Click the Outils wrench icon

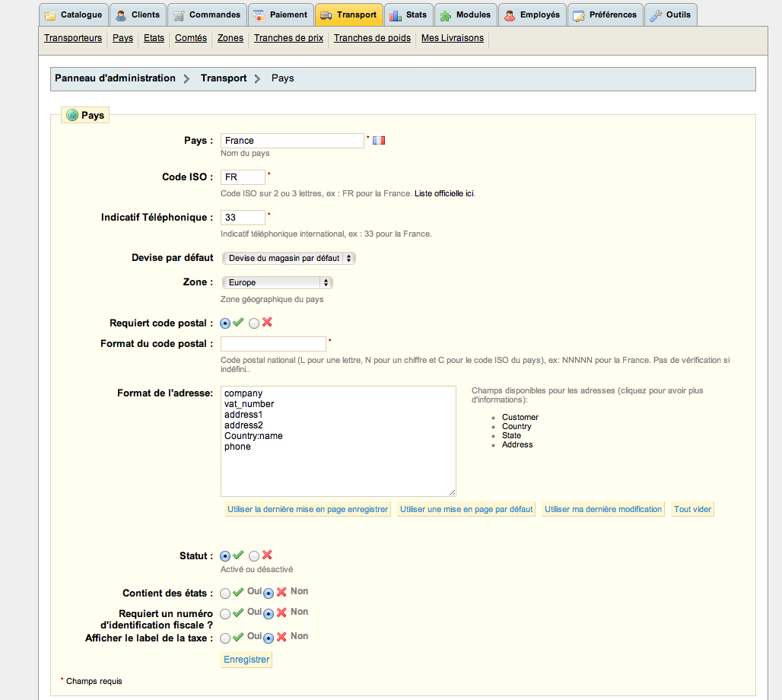[x=655, y=16]
